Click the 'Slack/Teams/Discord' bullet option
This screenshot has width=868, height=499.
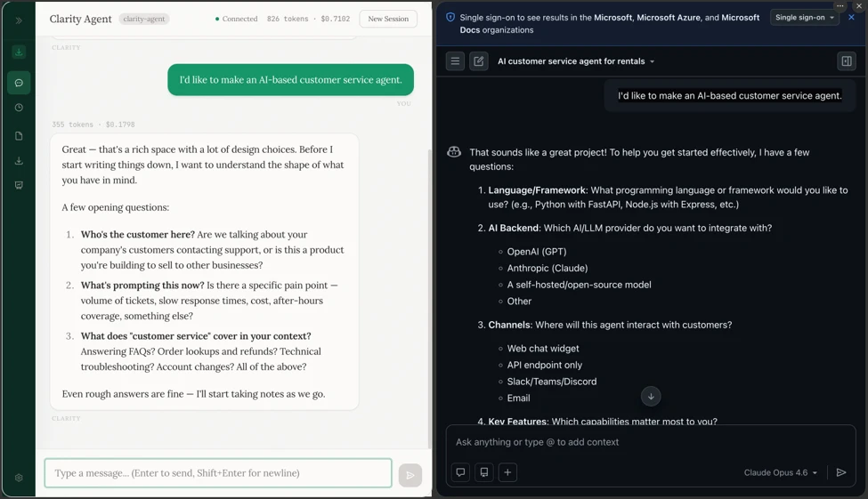pyautogui.click(x=552, y=382)
